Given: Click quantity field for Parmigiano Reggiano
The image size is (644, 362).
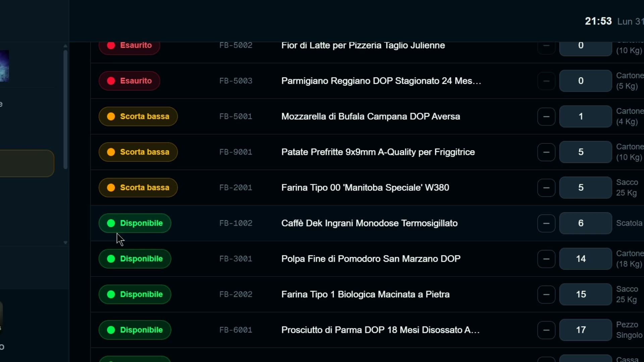Looking at the screenshot, I should click(x=586, y=81).
